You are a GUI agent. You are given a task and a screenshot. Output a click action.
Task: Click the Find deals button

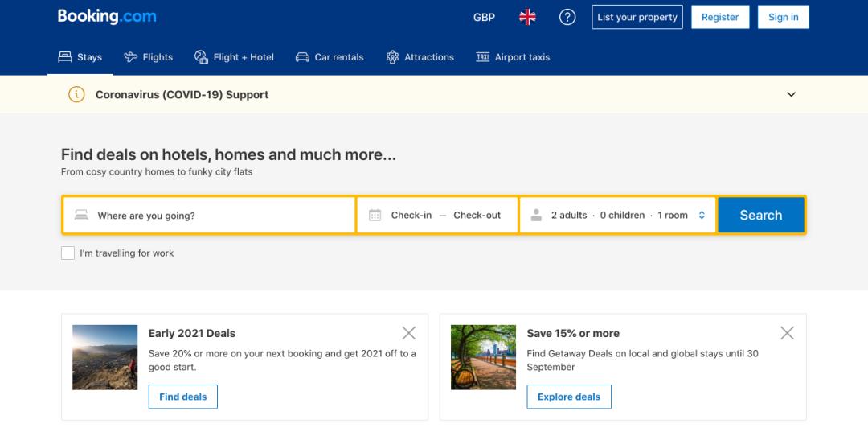[x=182, y=397]
